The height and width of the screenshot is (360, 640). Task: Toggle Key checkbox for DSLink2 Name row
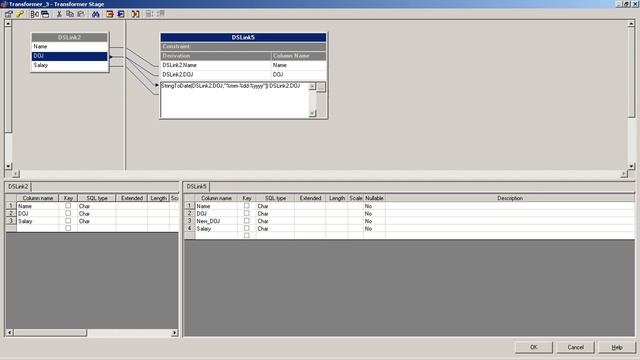68,206
